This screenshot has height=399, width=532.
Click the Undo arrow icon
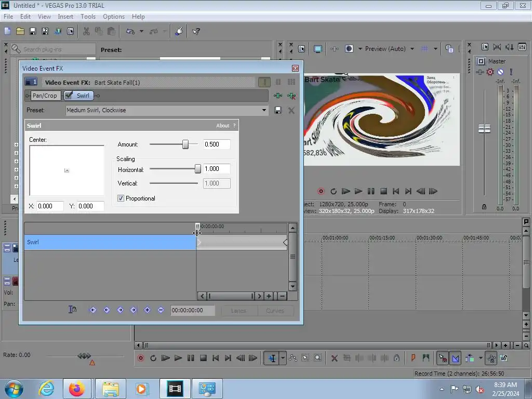click(130, 31)
